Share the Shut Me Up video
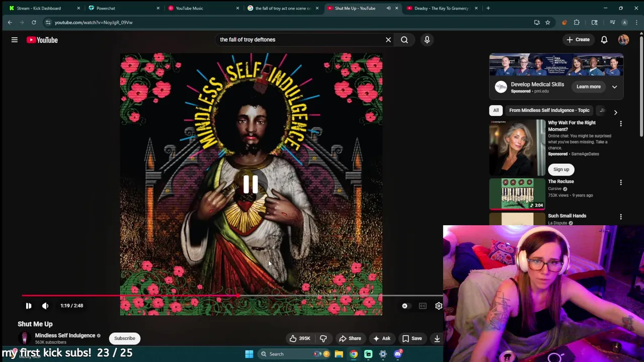 click(x=350, y=338)
